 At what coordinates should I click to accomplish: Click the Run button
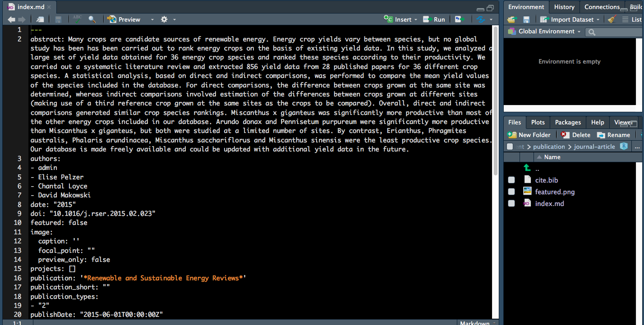point(434,19)
